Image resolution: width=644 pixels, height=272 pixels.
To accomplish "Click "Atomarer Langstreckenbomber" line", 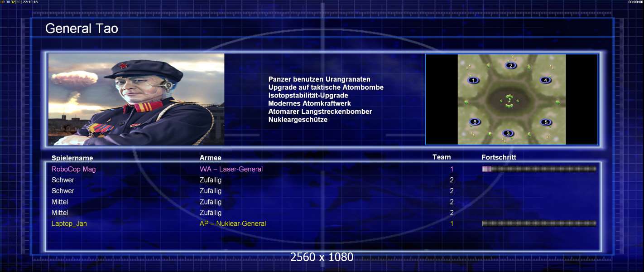I will click(x=320, y=112).
